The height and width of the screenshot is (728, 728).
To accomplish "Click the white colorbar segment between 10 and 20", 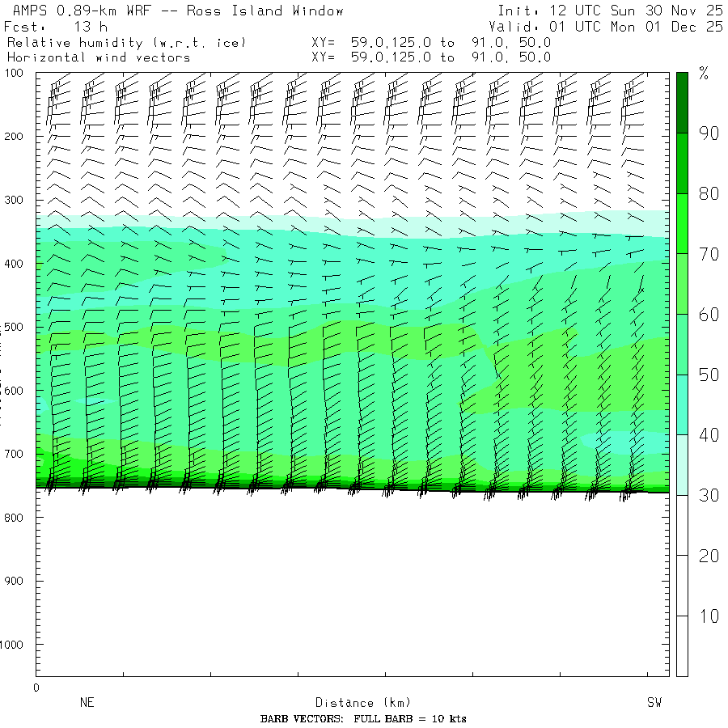I will pyautogui.click(x=682, y=586).
